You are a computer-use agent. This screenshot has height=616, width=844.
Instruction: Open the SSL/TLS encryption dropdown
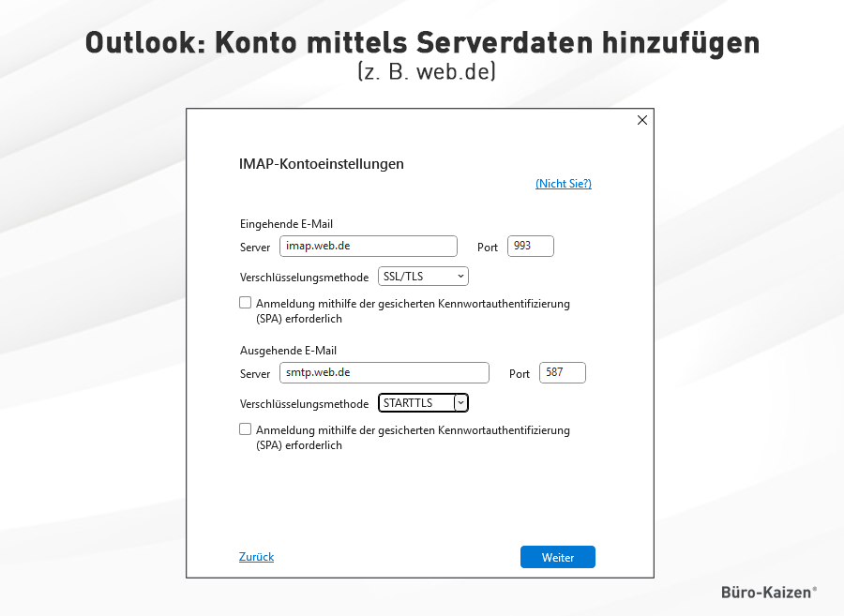click(x=423, y=277)
